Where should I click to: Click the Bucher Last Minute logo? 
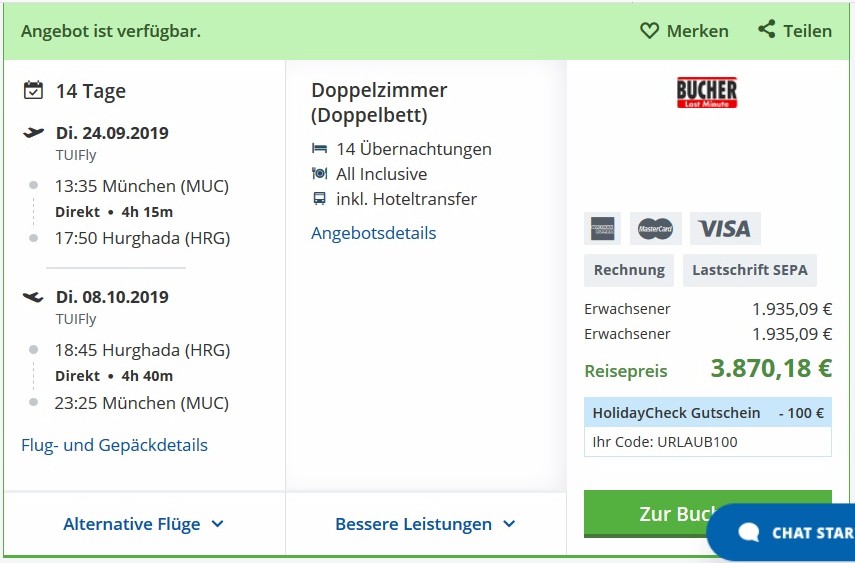point(707,93)
